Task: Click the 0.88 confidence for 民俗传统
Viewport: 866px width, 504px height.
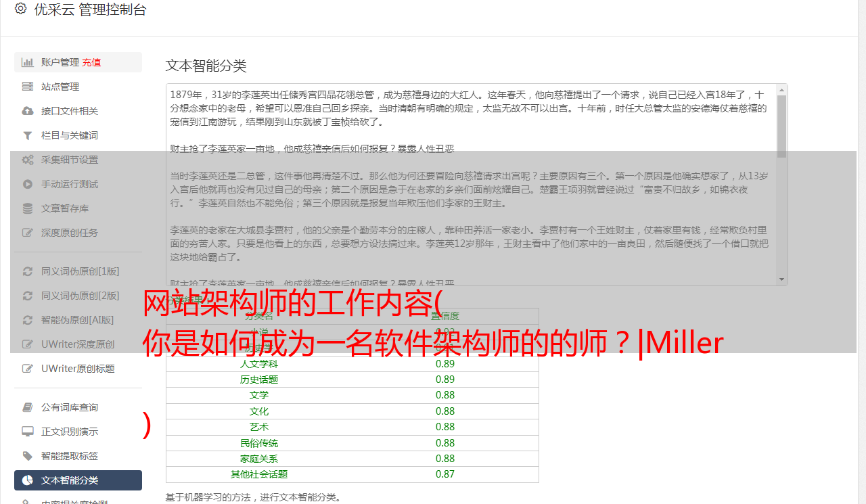Action: [445, 442]
